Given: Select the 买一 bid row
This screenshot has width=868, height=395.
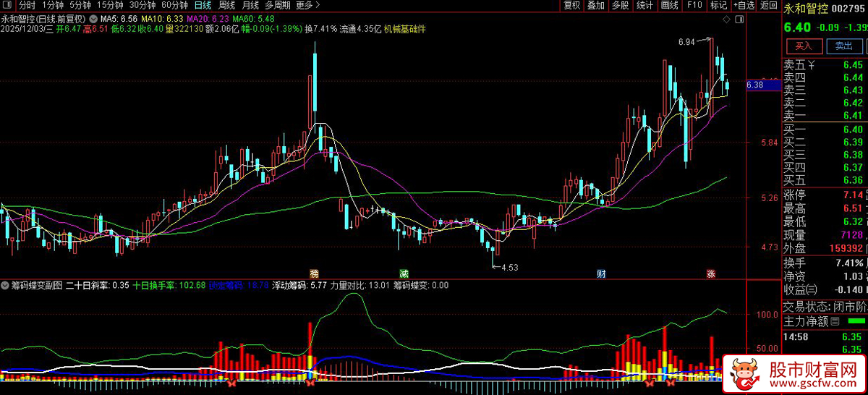Looking at the screenshot, I should click(x=825, y=129).
